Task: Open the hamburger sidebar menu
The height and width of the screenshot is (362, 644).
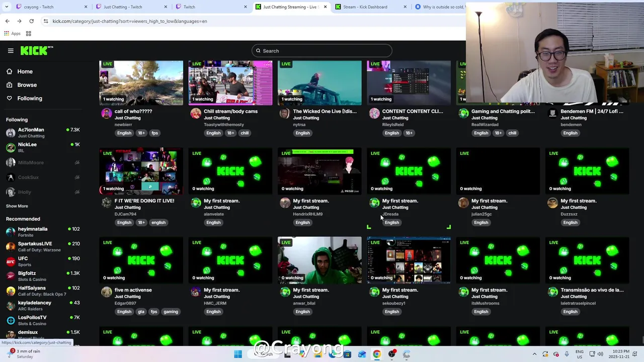Action: [x=11, y=51]
